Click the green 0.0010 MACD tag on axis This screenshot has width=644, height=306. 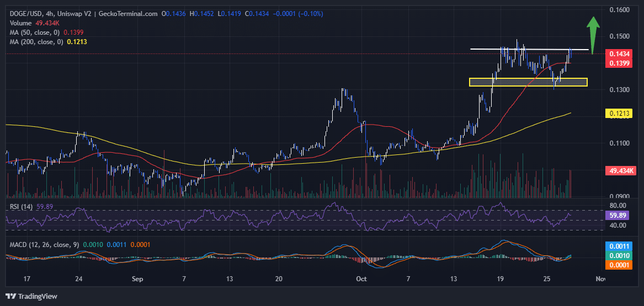coord(618,255)
